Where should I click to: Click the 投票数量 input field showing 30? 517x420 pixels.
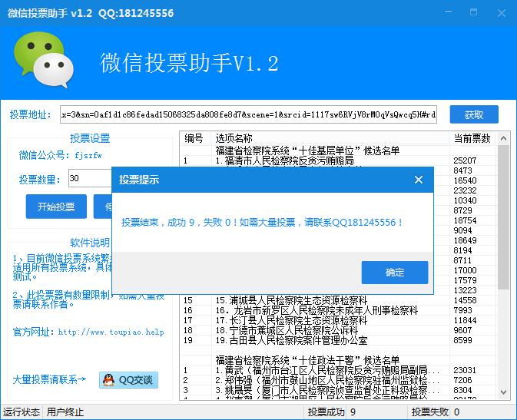click(90, 178)
